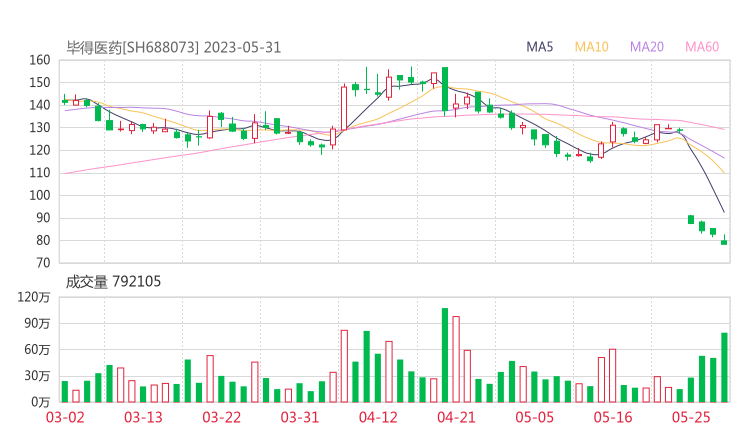Click the 05-16 date label

pyautogui.click(x=613, y=417)
